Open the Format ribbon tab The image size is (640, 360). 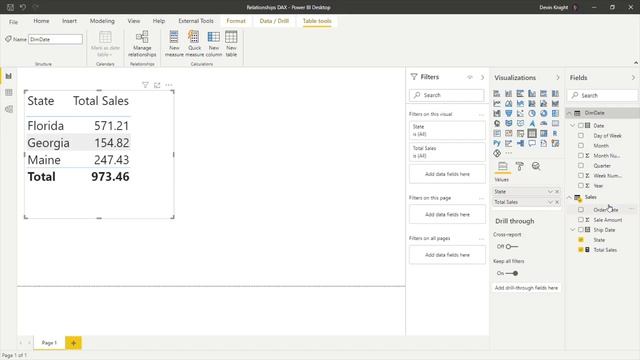click(236, 21)
